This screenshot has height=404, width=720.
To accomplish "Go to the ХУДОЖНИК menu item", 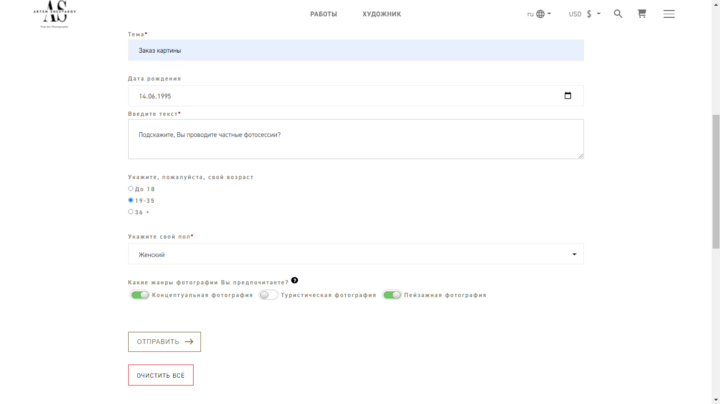I will click(382, 14).
